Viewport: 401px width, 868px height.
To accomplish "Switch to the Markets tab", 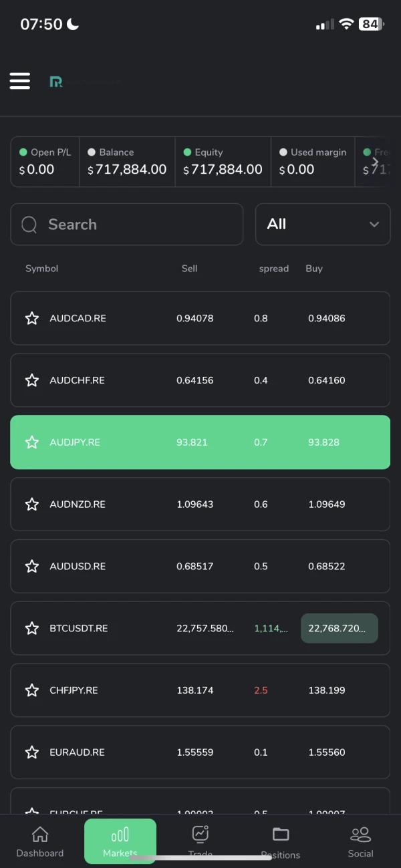I will pyautogui.click(x=120, y=841).
